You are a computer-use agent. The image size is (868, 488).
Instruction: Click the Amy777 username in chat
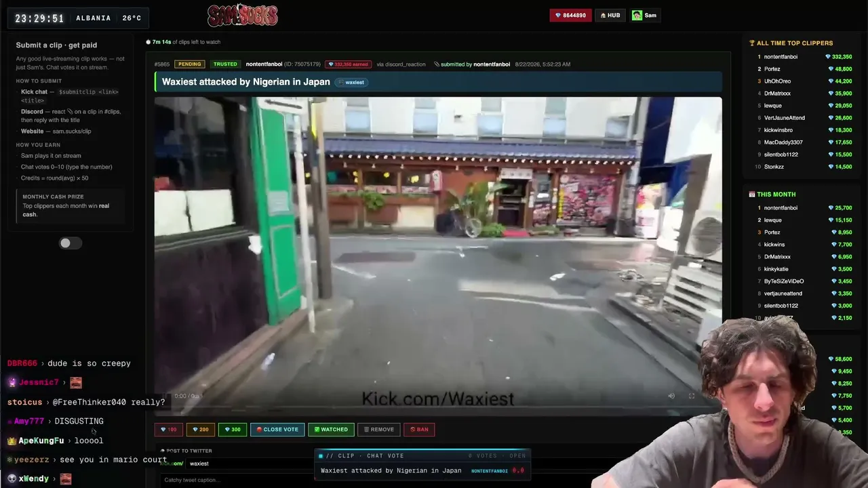29,422
